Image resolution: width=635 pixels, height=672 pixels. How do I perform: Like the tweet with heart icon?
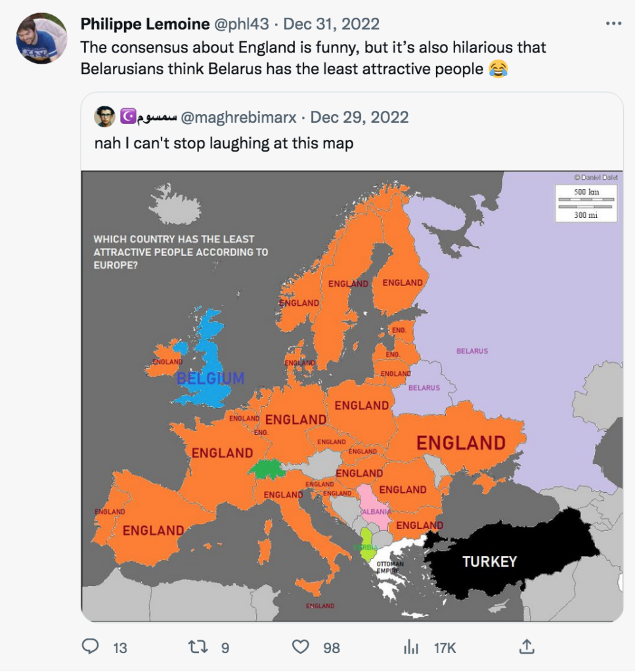click(301, 646)
